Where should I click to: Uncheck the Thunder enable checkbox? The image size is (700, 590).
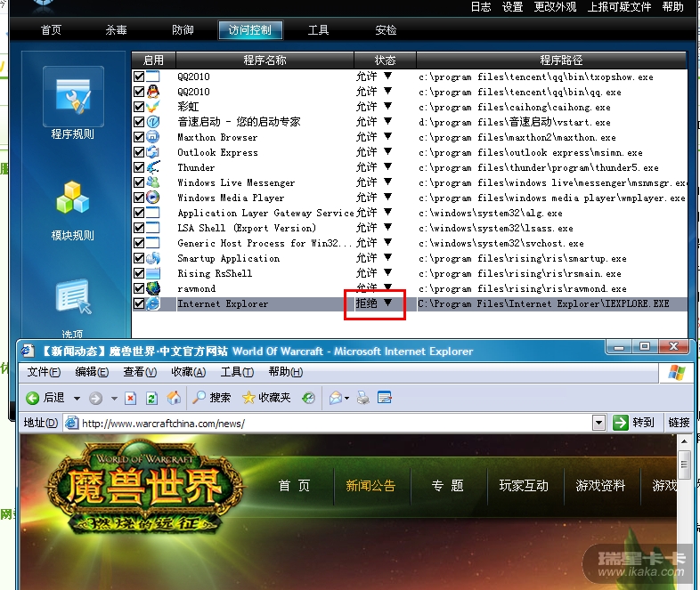tap(139, 167)
